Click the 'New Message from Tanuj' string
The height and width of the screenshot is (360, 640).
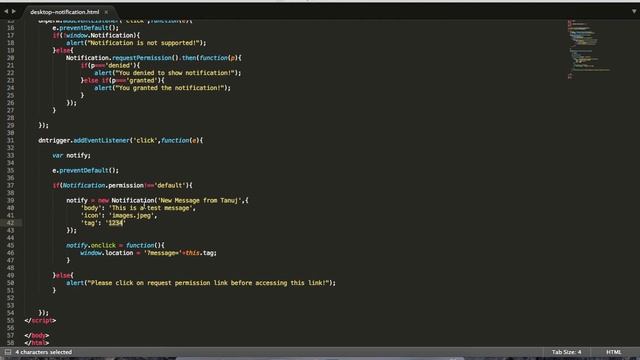[x=199, y=200]
